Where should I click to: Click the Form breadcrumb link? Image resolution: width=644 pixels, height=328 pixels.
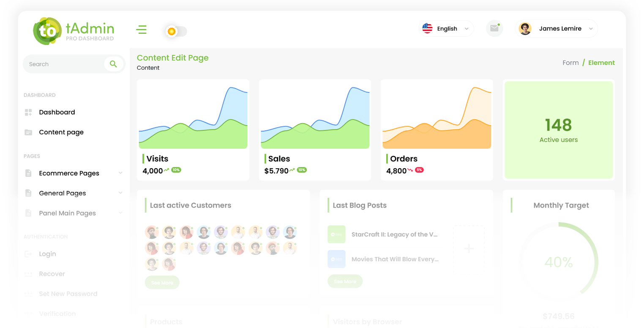pyautogui.click(x=570, y=63)
